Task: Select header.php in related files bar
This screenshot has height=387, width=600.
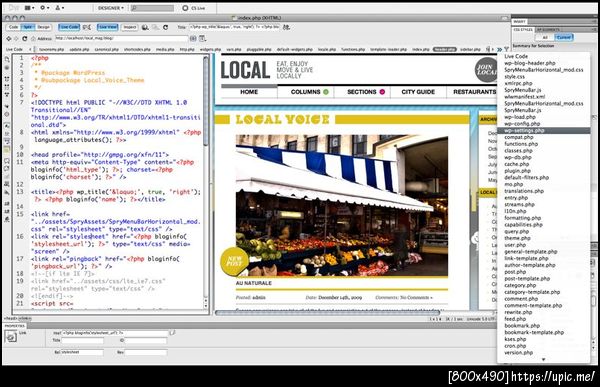Action: coord(445,49)
